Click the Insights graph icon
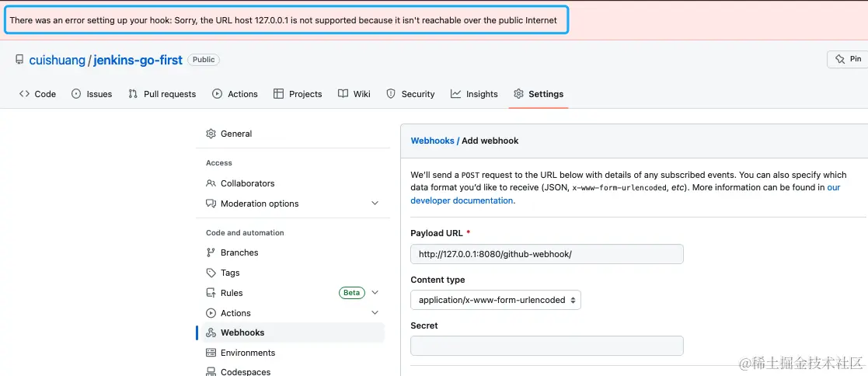868x376 pixels. (455, 94)
